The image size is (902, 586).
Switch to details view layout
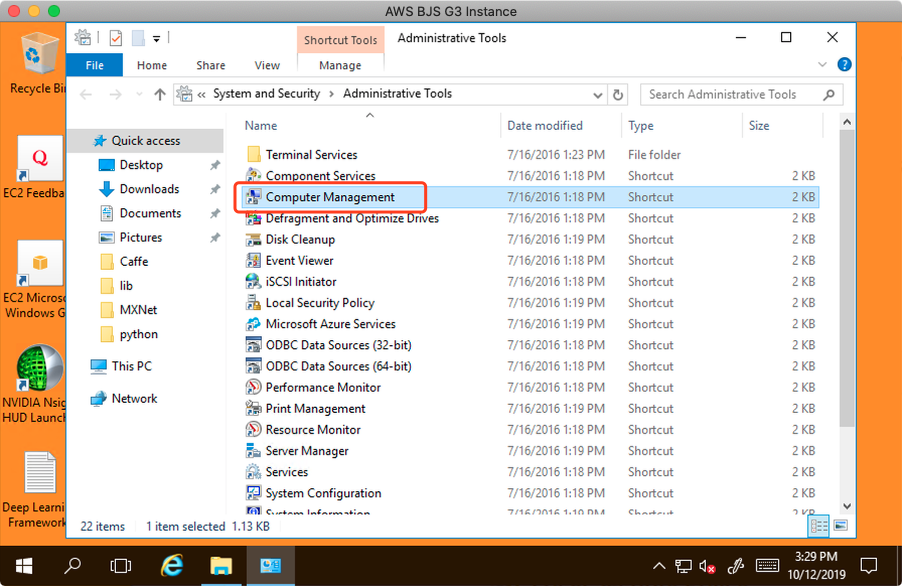pos(819,526)
